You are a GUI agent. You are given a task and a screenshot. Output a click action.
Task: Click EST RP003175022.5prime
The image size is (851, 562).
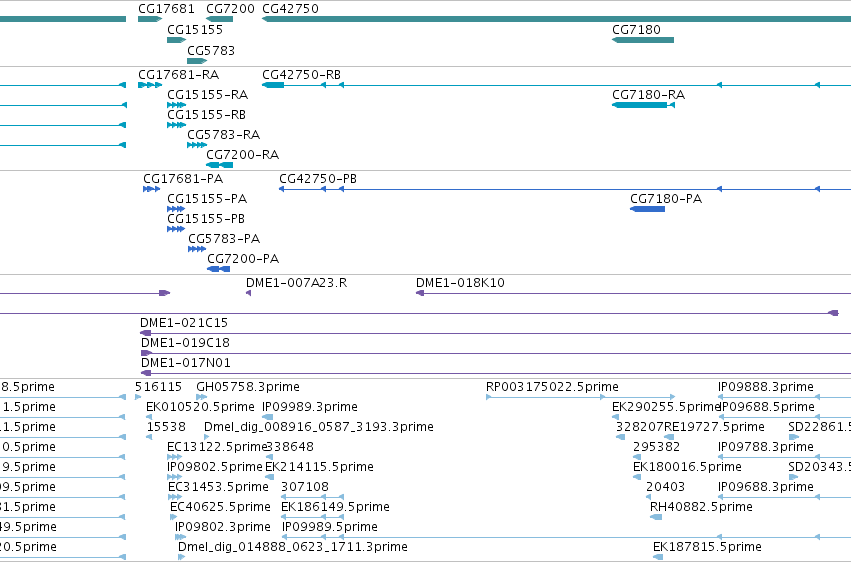tap(581, 397)
